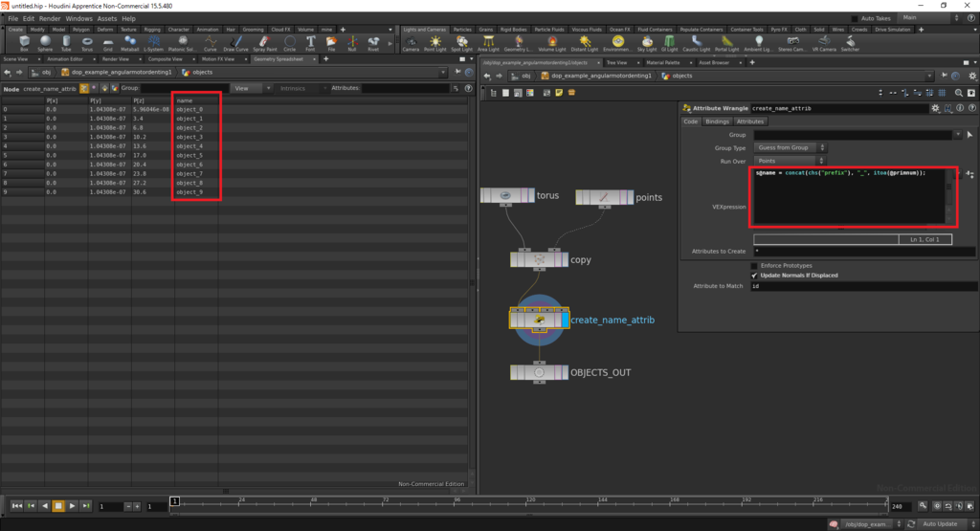The image size is (980, 531).
Task: Toggle the display flag on create_name_attrib node
Action: (x=565, y=320)
